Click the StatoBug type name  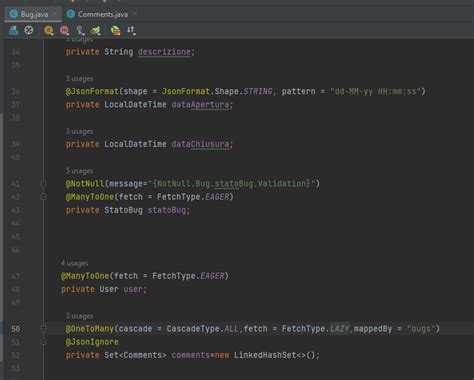coord(123,210)
